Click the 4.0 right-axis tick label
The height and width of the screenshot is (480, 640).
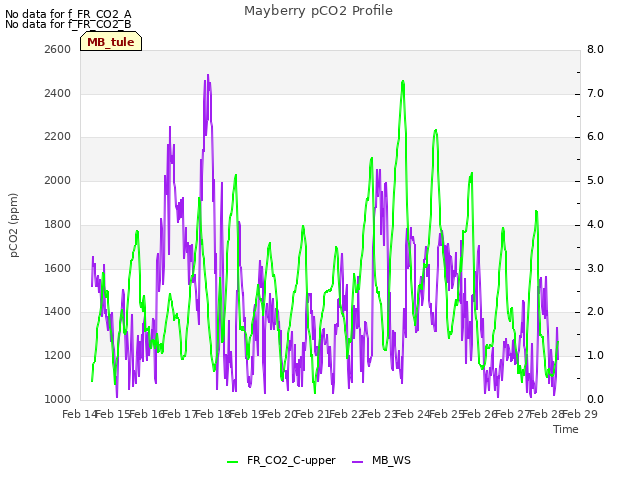coord(595,224)
